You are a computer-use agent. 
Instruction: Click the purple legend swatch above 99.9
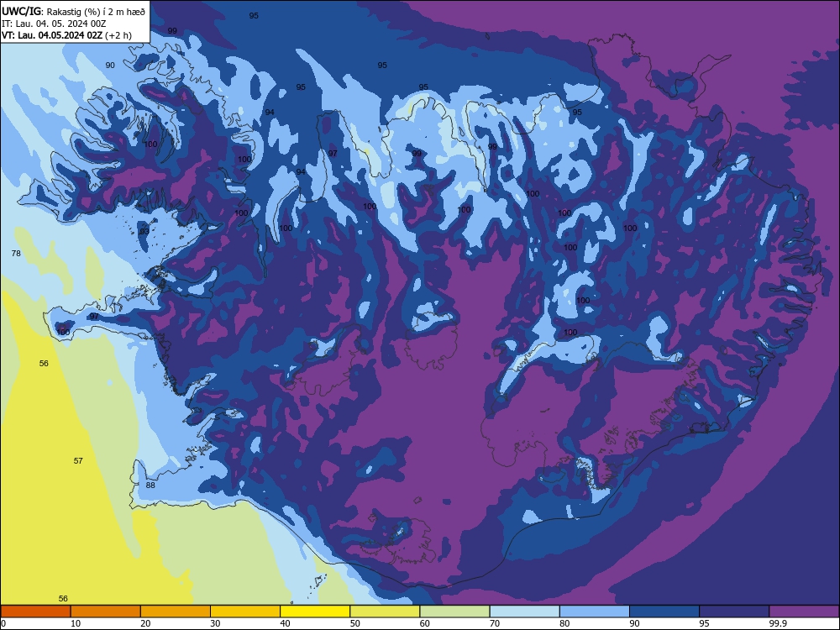click(804, 612)
